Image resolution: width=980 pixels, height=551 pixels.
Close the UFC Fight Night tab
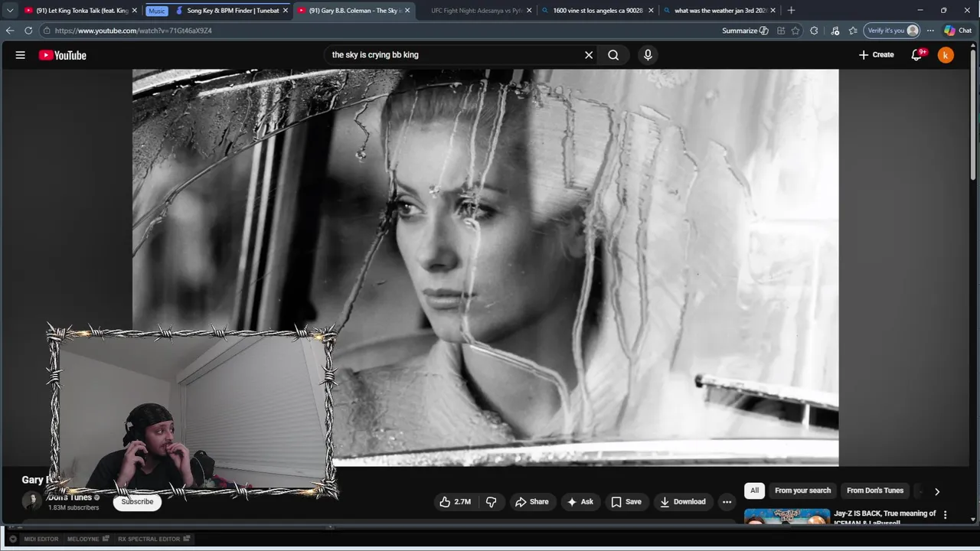[x=529, y=11]
